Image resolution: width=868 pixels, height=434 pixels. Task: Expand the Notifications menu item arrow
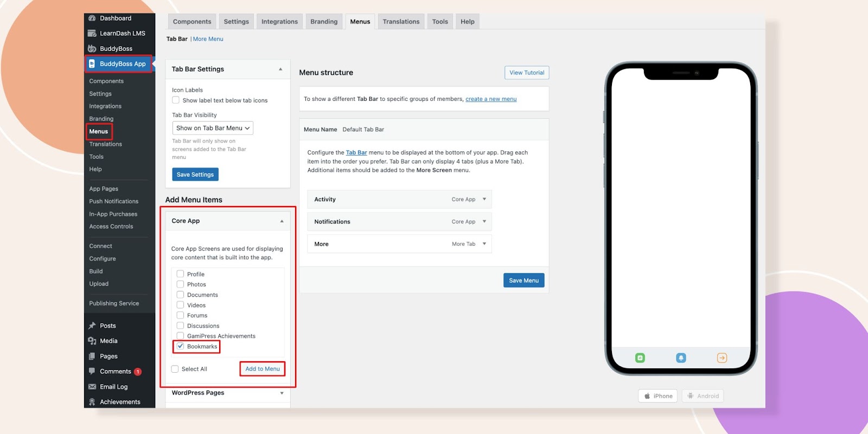[x=484, y=221]
